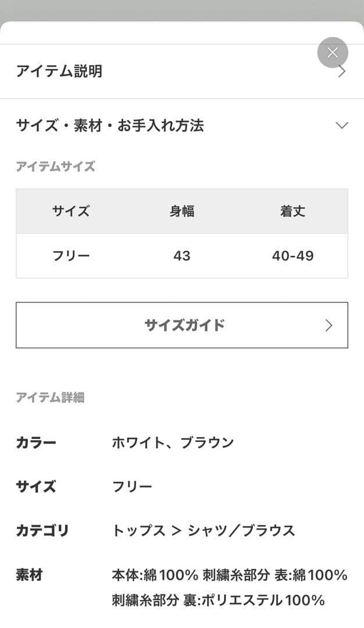Screen dimensions: 364x628
Task: Tap the シャツ／ブラウス category link
Action: tap(241, 530)
